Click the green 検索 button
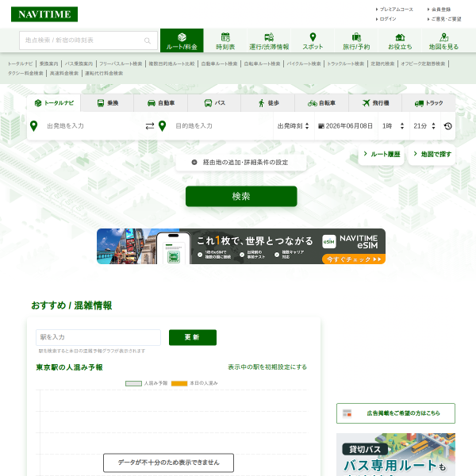This screenshot has width=476, height=476. (241, 197)
